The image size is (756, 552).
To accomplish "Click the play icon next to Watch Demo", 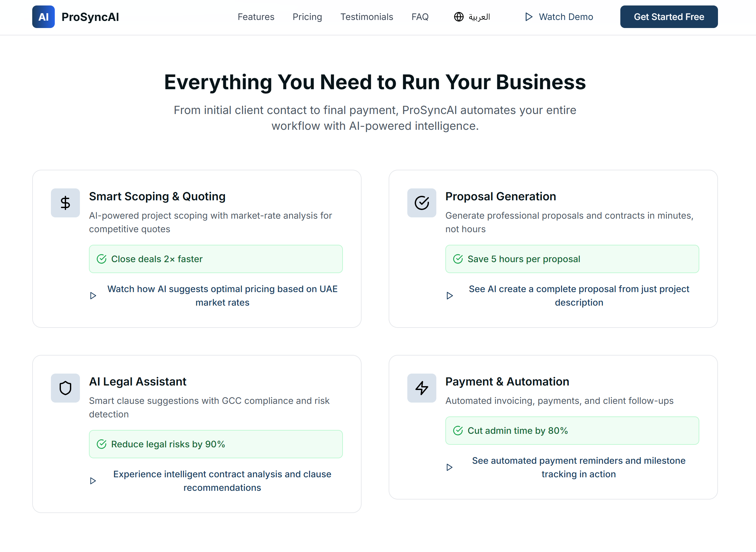I will (x=528, y=17).
